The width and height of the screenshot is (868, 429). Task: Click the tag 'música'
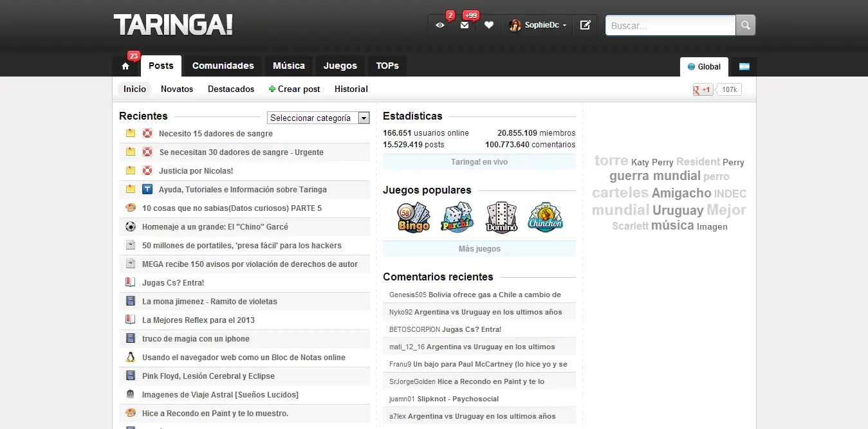click(x=672, y=226)
